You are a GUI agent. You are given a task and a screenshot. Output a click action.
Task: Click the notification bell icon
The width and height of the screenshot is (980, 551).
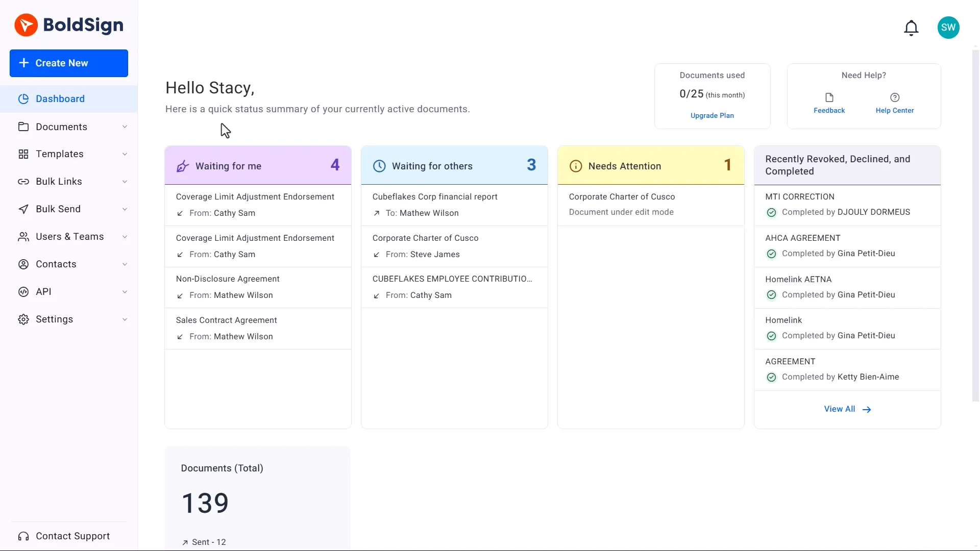coord(911,28)
